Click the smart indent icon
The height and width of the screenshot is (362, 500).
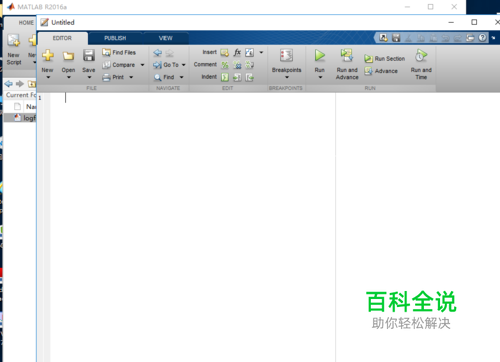pyautogui.click(x=225, y=77)
